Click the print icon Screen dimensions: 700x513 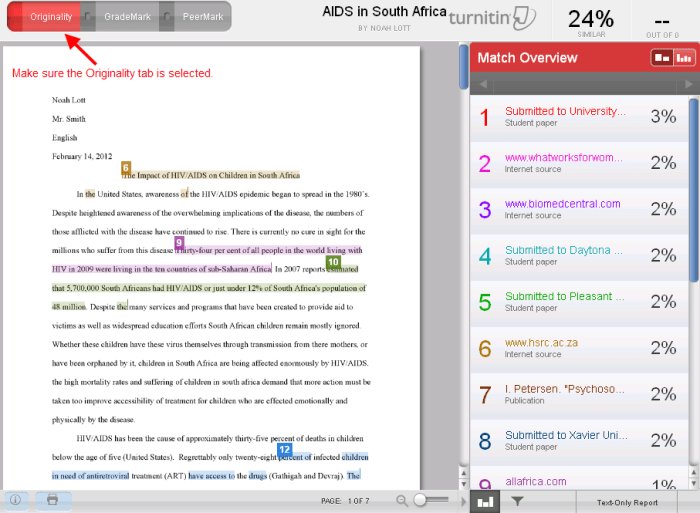point(53,500)
